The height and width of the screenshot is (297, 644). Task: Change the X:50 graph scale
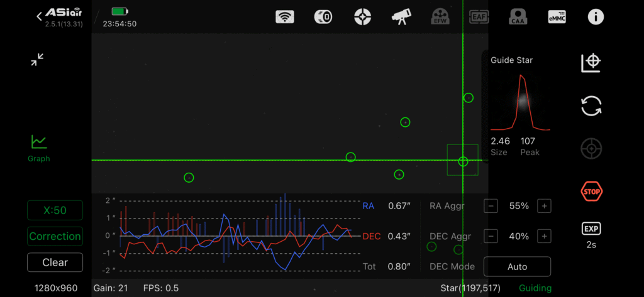55,210
